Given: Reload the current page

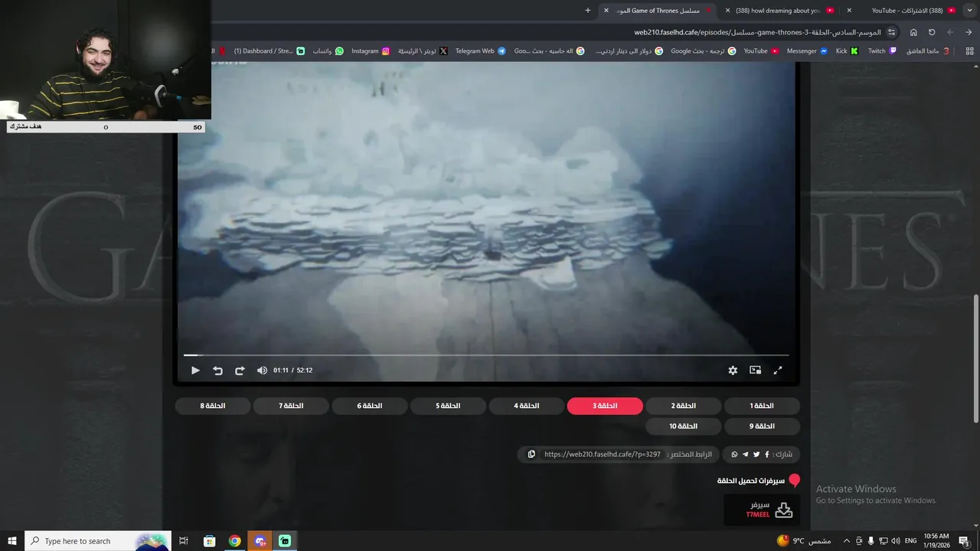Looking at the screenshot, I should pyautogui.click(x=932, y=32).
